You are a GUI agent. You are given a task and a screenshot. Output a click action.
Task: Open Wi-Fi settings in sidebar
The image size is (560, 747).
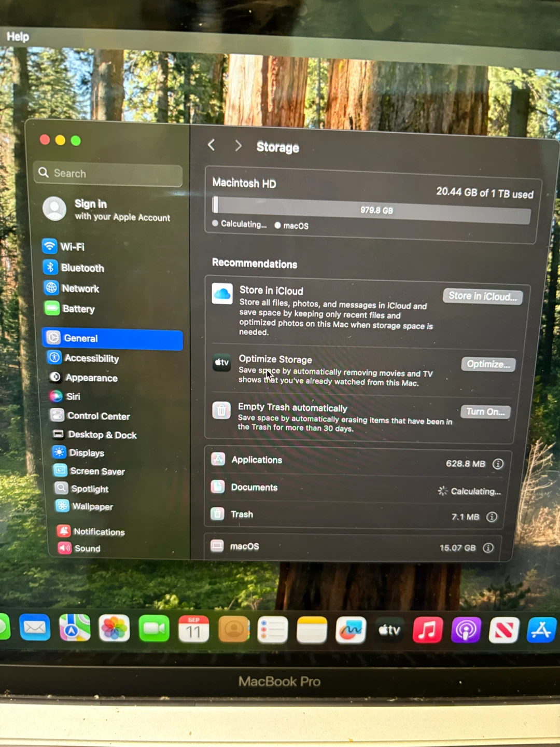coord(64,246)
